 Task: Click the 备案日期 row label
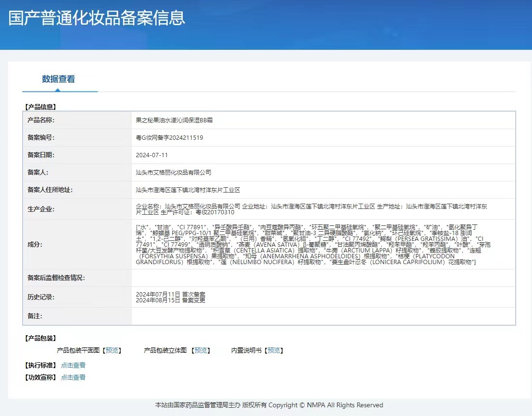(41, 155)
